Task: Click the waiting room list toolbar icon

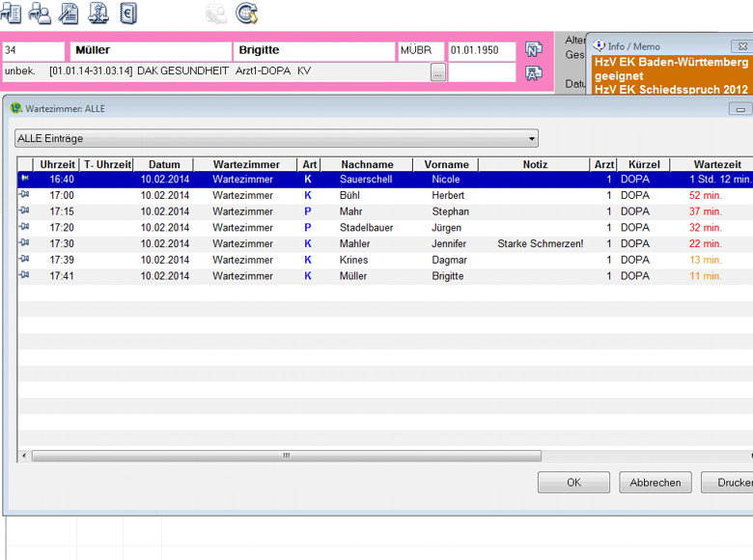Action: click(12, 13)
